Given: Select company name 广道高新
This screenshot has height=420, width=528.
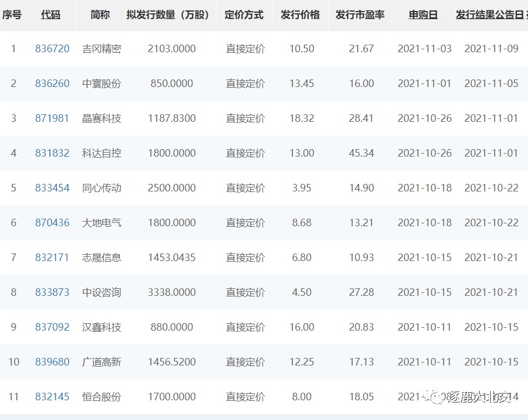Looking at the screenshot, I should click(102, 362).
